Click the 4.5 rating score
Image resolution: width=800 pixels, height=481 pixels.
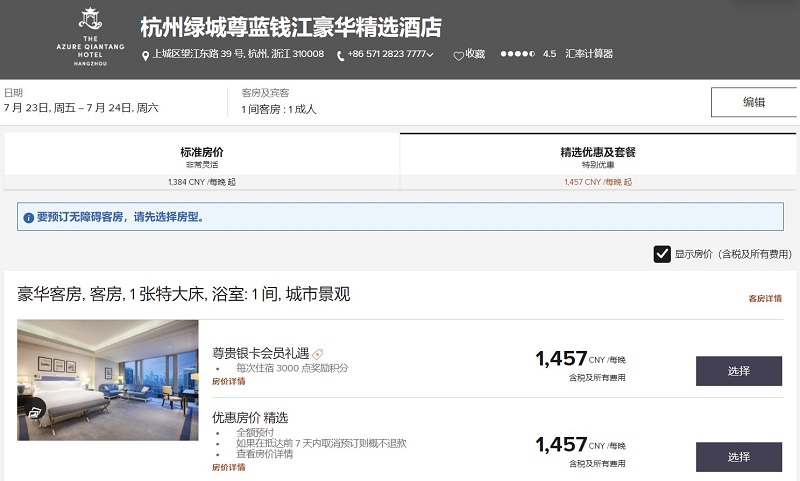coord(549,54)
